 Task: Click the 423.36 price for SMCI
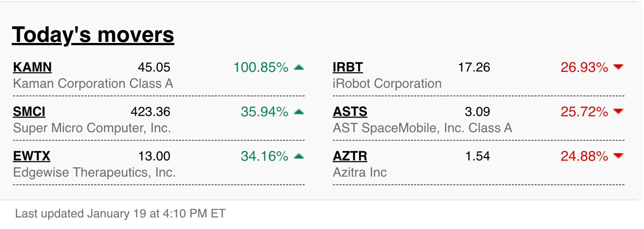pos(150,112)
